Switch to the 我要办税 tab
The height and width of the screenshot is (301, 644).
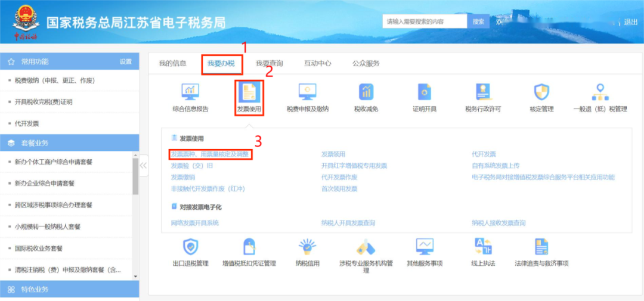click(x=221, y=64)
